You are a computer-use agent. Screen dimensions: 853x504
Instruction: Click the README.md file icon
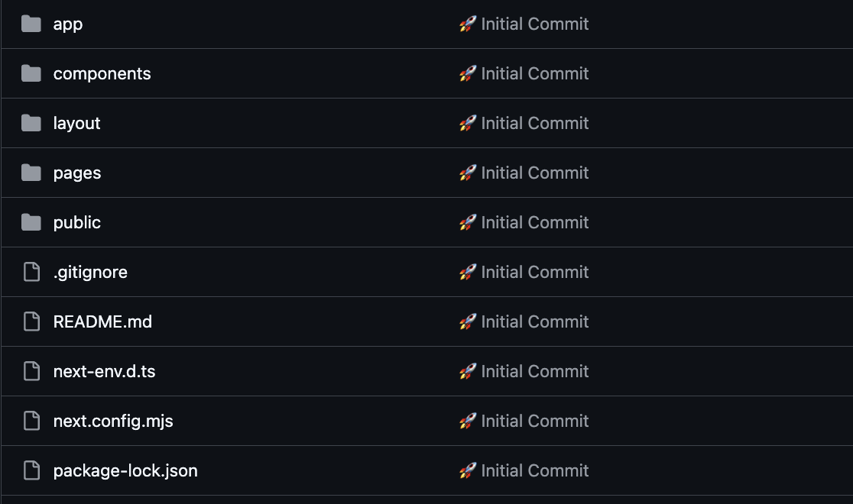coord(31,321)
